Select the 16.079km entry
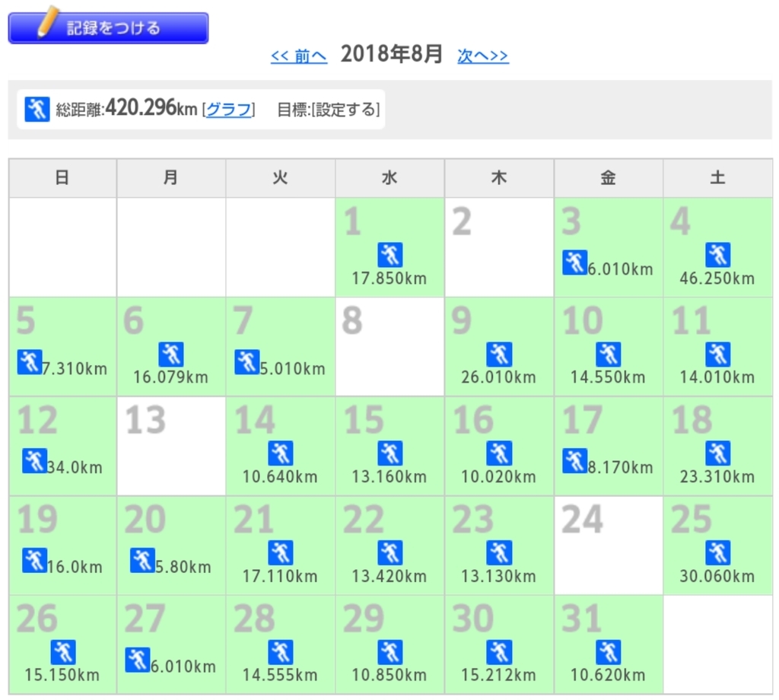Image resolution: width=779 pixels, height=700 pixels. (171, 377)
